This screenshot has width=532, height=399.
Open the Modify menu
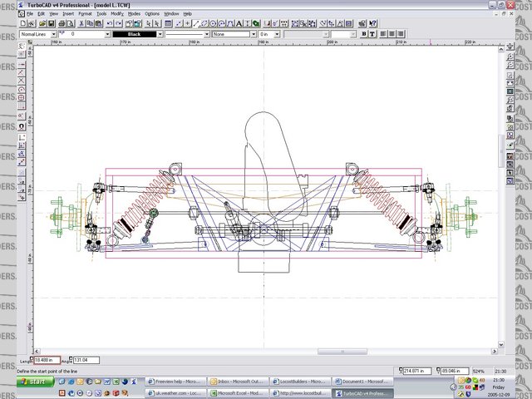[117, 14]
